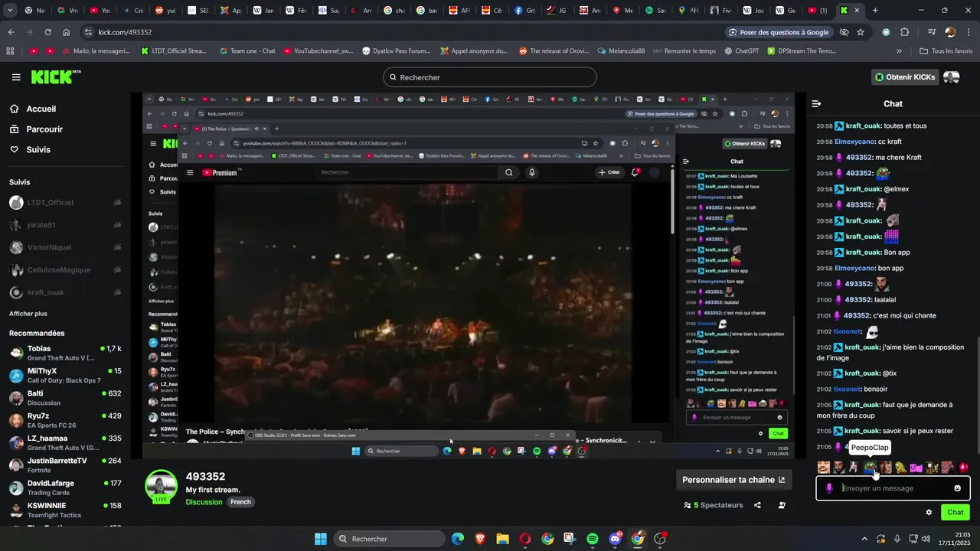Toggle notifications for pirate51 channel
Image resolution: width=980 pixels, height=551 pixels.
117,225
